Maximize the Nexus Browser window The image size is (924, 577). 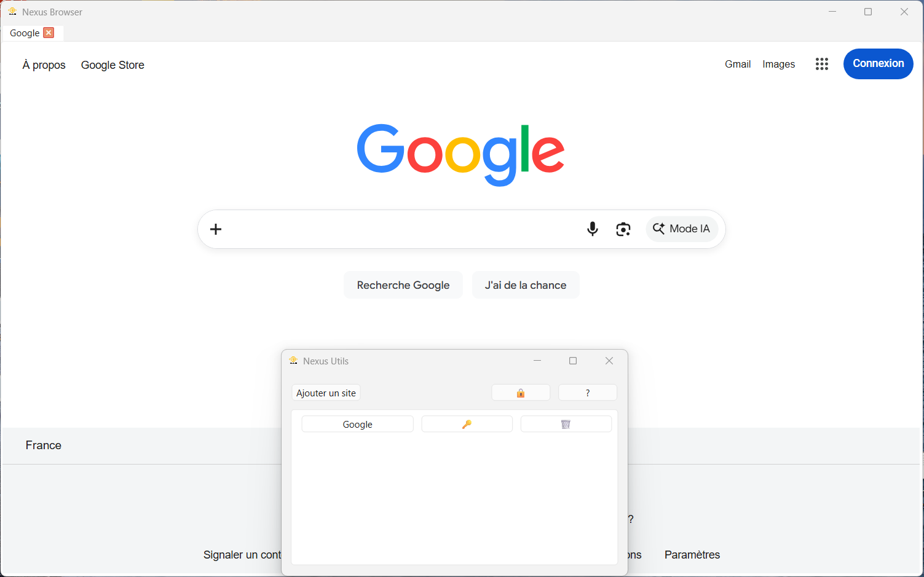[868, 12]
